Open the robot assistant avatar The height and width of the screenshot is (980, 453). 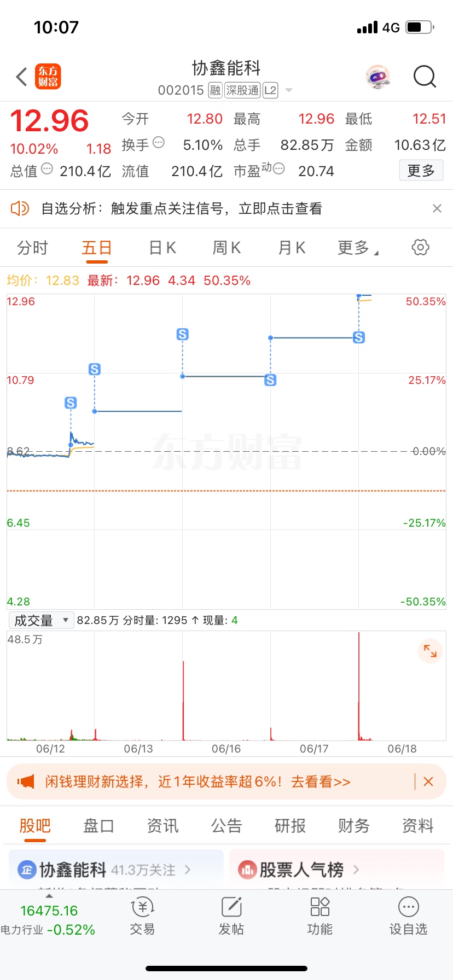click(x=377, y=77)
